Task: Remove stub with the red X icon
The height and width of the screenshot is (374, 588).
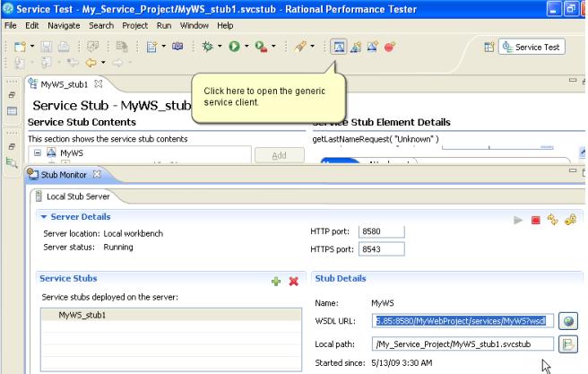Action: [x=292, y=282]
